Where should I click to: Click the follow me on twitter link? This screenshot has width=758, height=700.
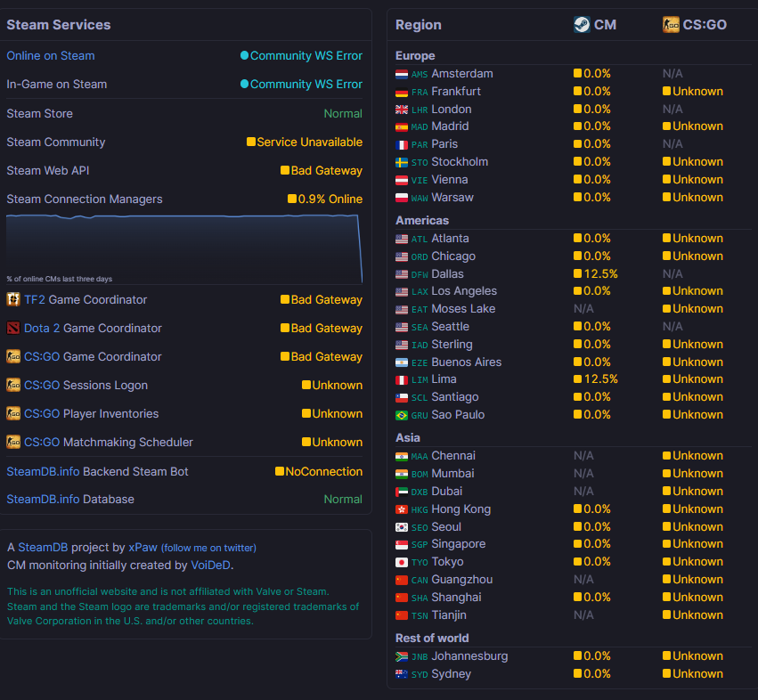(x=208, y=548)
